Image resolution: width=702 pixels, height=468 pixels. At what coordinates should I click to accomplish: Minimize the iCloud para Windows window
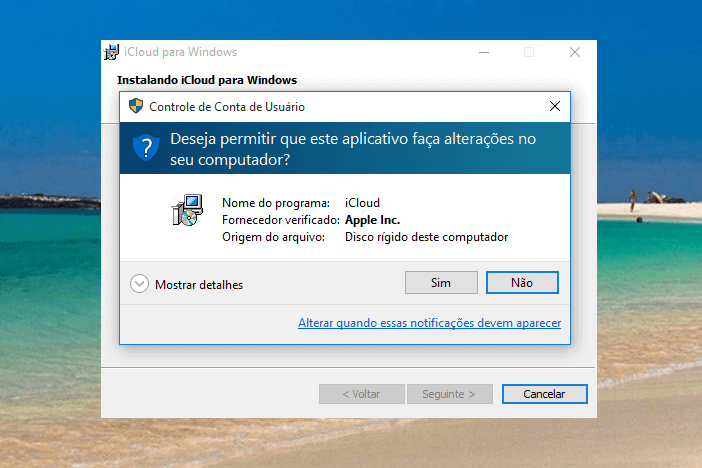[484, 52]
